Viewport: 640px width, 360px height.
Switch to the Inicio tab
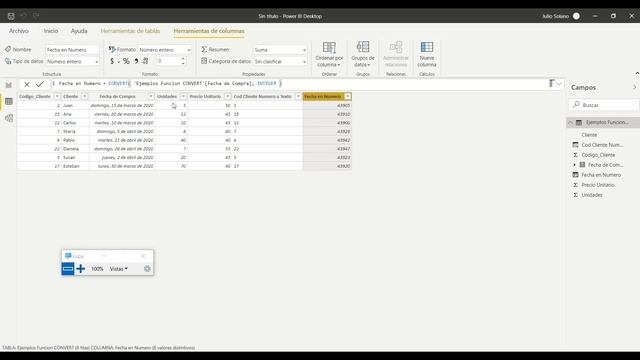click(x=51, y=31)
